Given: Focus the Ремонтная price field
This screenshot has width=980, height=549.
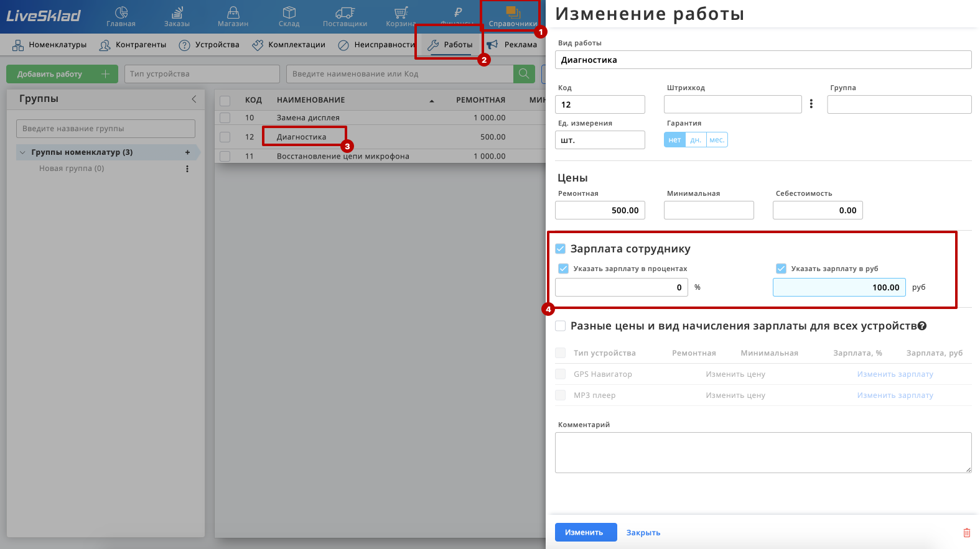Looking at the screenshot, I should (x=600, y=210).
